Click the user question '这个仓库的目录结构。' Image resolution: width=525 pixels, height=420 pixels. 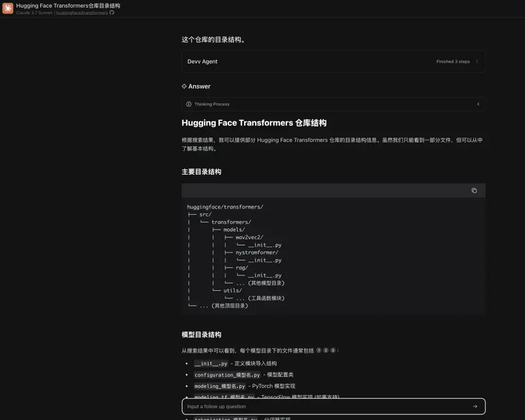tap(214, 39)
